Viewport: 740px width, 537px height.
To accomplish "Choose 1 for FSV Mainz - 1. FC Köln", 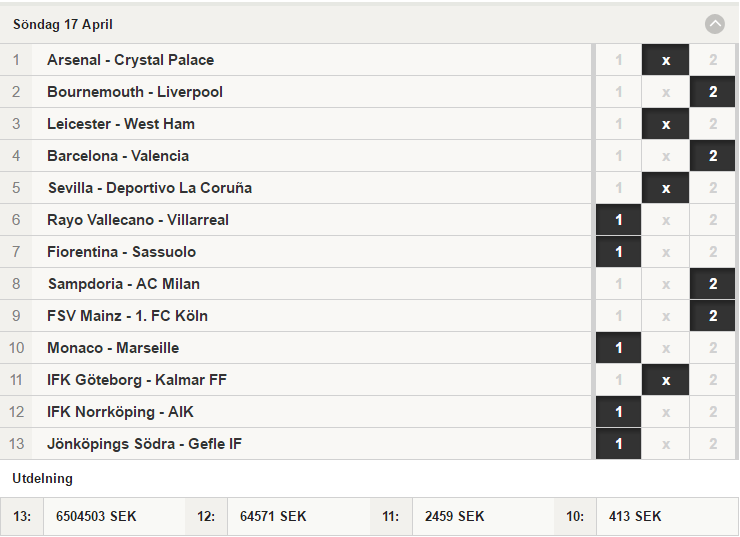I will (x=618, y=316).
